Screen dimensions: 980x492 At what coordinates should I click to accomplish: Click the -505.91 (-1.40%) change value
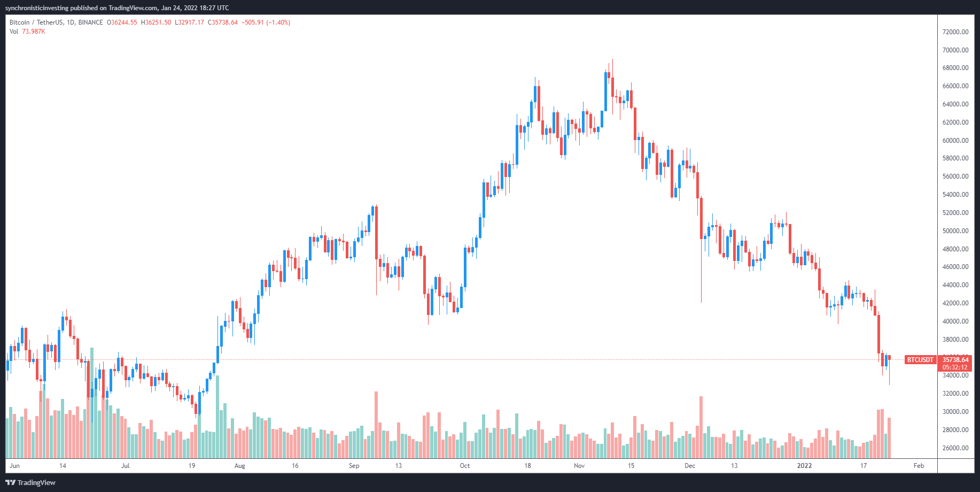[266, 22]
